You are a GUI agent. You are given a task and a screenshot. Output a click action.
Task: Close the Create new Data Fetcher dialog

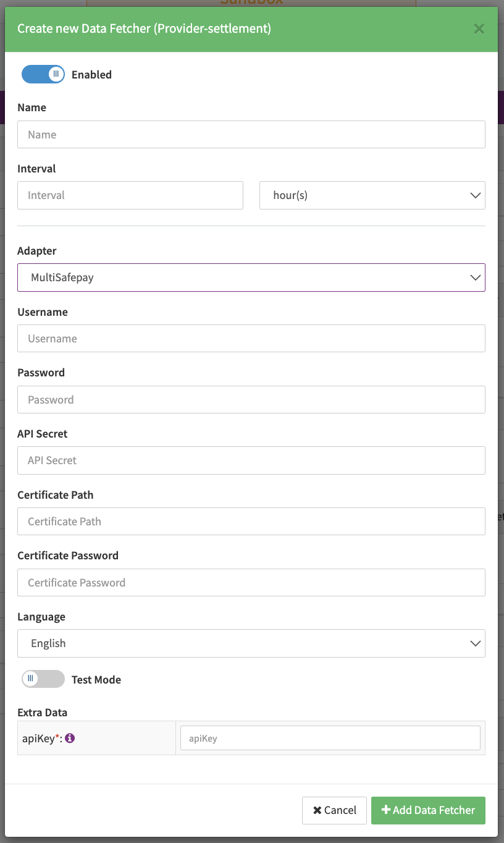[479, 29]
